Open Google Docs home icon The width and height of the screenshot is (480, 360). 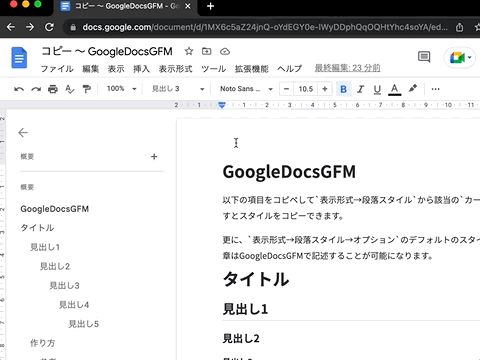pyautogui.click(x=19, y=58)
